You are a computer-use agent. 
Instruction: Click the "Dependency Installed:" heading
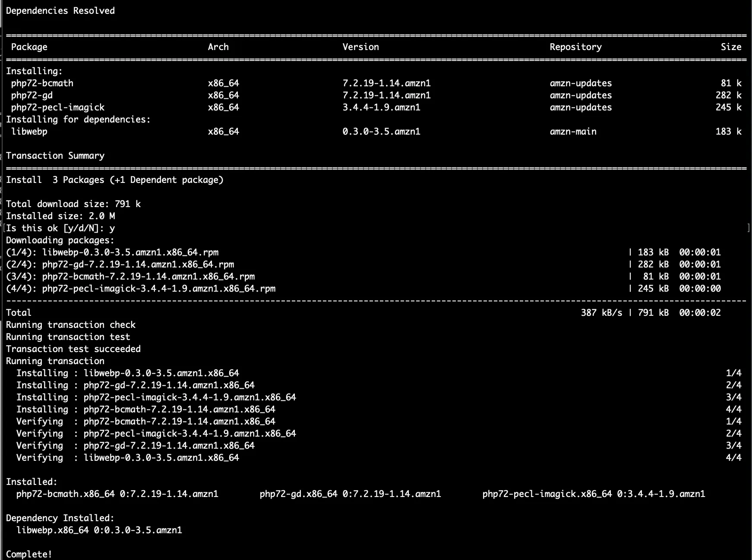pyautogui.click(x=60, y=518)
